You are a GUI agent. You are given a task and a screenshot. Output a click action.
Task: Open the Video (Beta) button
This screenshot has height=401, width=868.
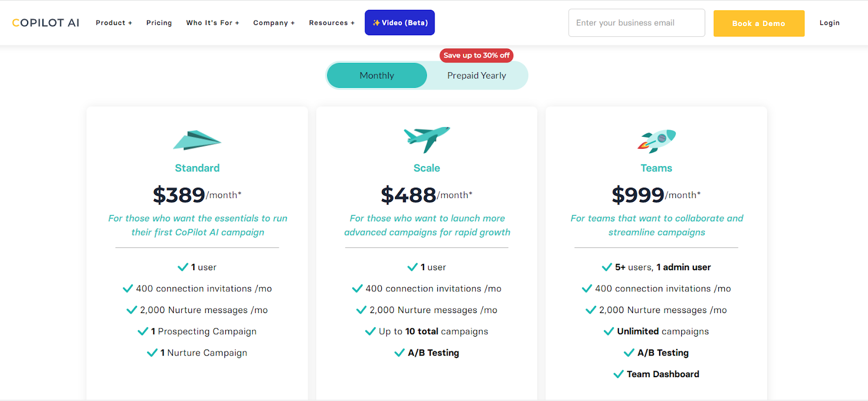400,23
